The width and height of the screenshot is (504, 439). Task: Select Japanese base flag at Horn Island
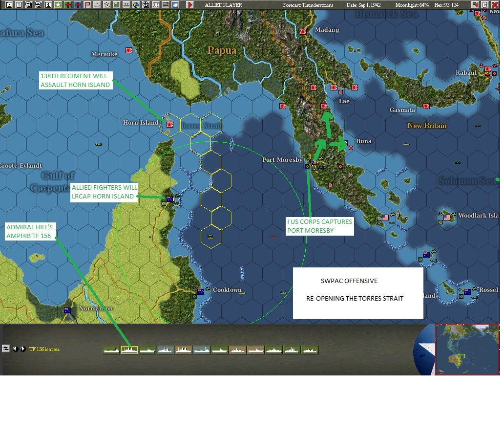tap(170, 125)
